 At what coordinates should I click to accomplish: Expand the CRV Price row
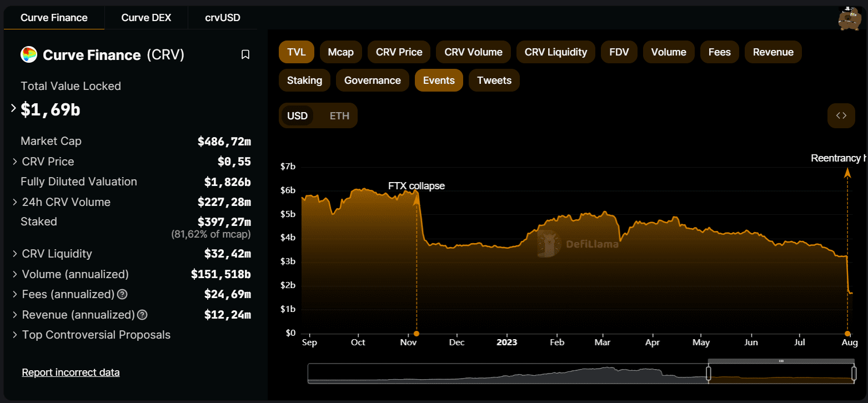(x=14, y=162)
